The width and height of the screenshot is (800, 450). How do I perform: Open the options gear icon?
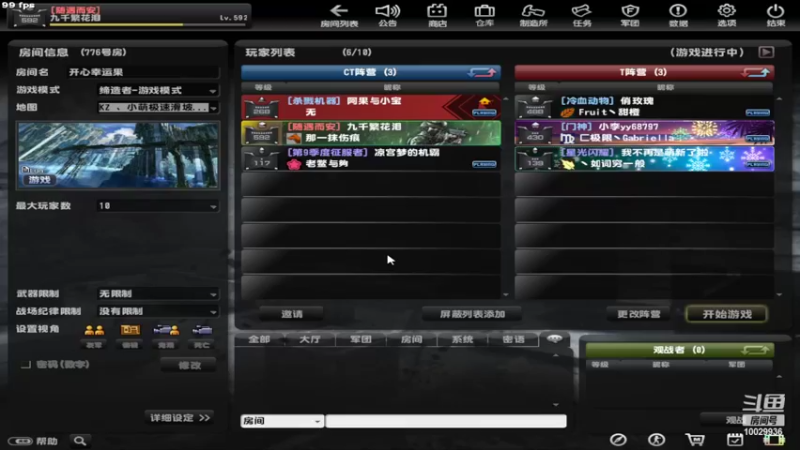727,11
